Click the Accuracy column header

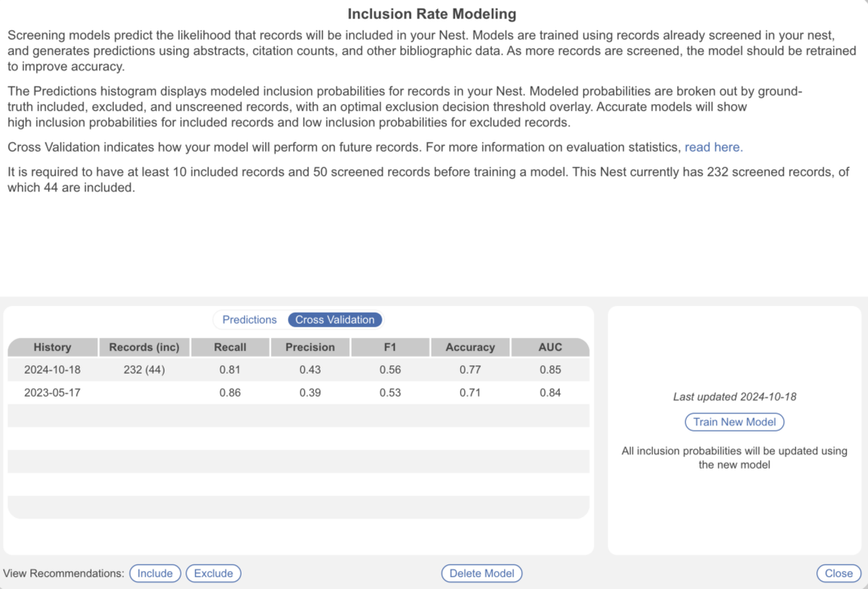coord(470,347)
